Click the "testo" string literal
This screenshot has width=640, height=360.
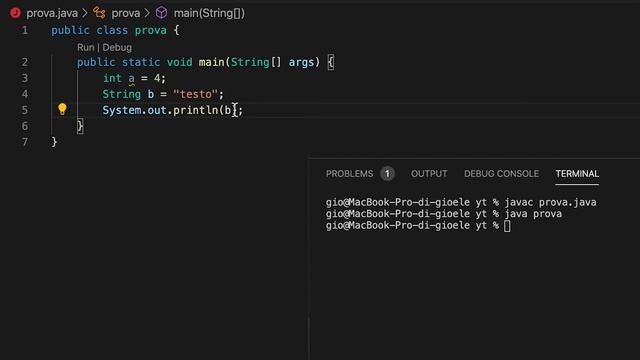[x=196, y=94]
